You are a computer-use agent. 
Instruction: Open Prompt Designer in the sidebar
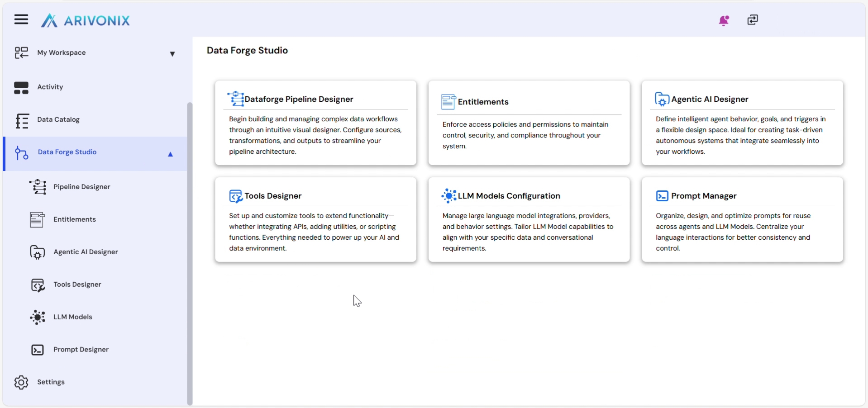click(81, 350)
